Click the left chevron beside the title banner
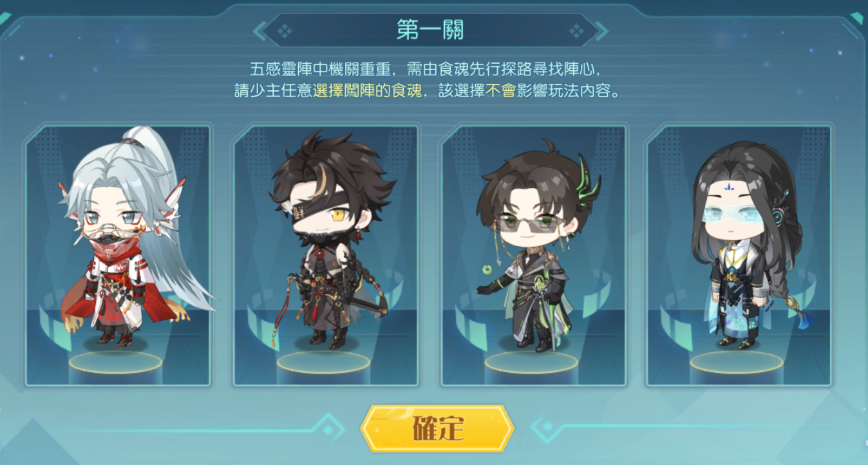Viewport: 868px width, 465px height. (259, 30)
